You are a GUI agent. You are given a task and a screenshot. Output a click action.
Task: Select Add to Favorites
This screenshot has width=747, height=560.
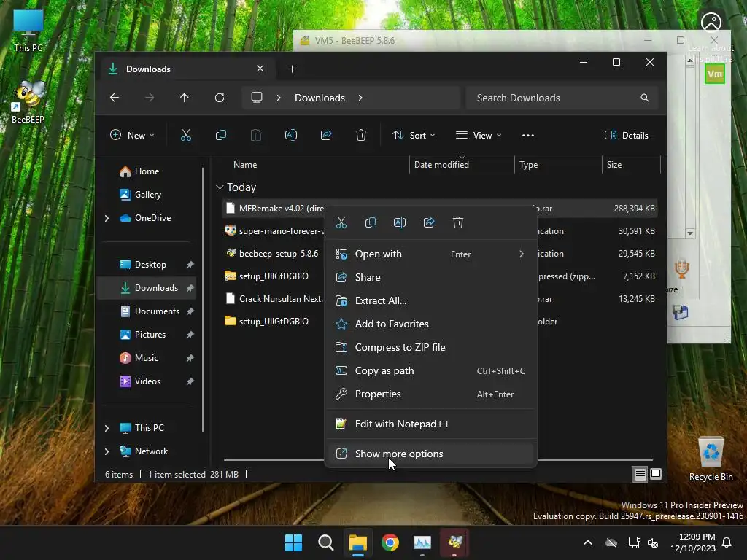pyautogui.click(x=430, y=324)
